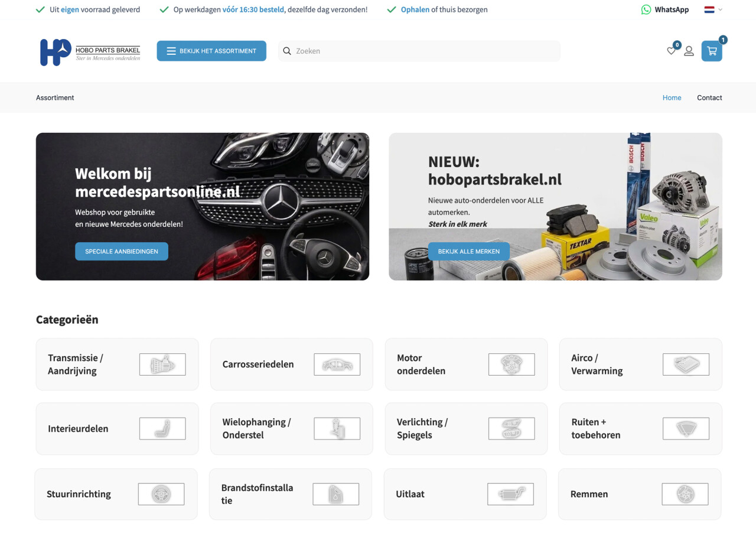
Task: Click the Speciale aanbiedingen button
Action: point(122,251)
